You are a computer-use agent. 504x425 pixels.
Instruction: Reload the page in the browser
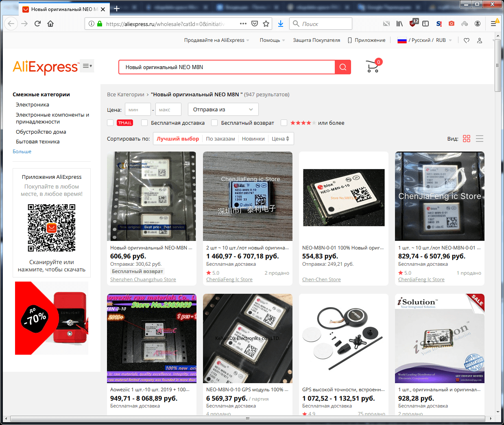tap(37, 24)
